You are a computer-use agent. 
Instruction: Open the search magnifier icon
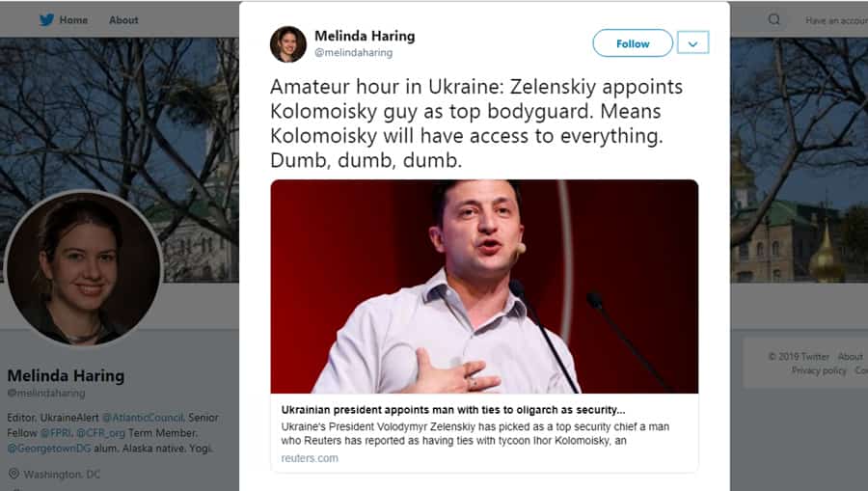coord(773,20)
